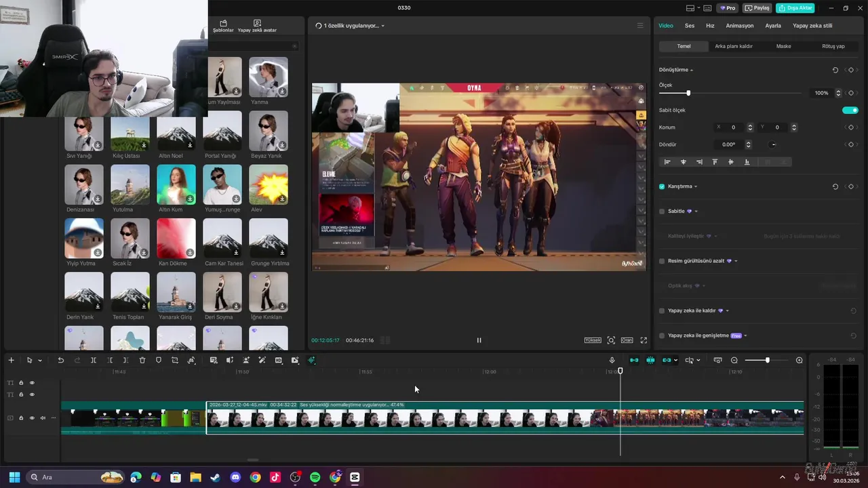
Task: Click the Dışa Aktar export button
Action: [795, 8]
